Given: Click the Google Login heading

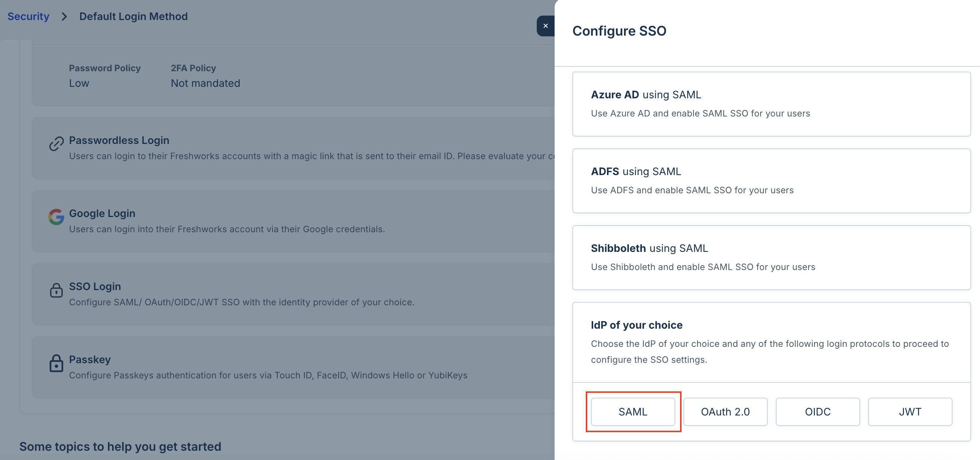Looking at the screenshot, I should click(x=102, y=213).
